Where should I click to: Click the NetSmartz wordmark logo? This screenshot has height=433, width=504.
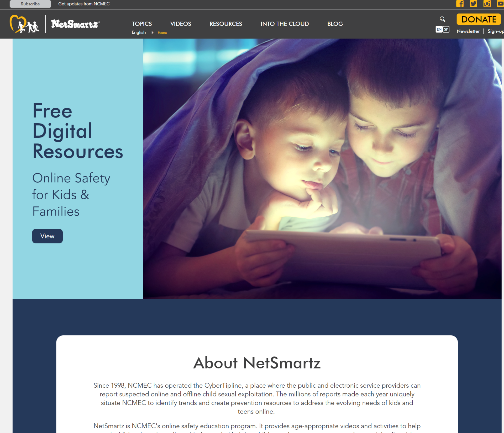coord(75,24)
